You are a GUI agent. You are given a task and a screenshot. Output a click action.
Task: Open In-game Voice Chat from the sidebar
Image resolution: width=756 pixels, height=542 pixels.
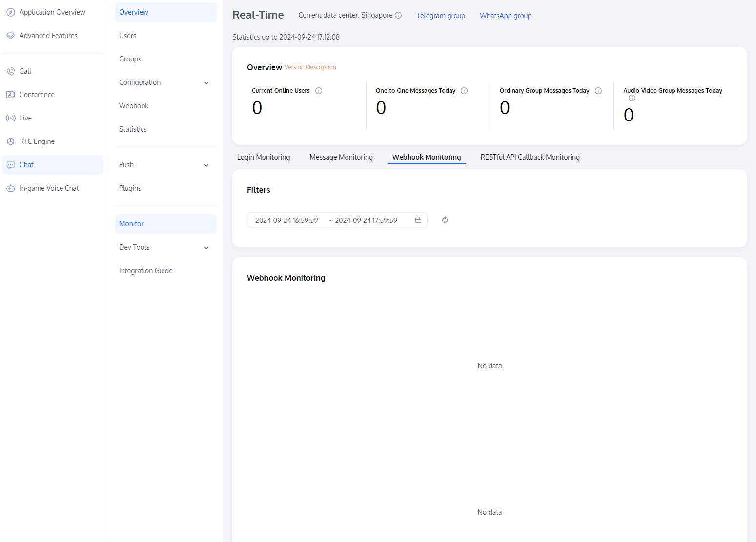point(49,188)
